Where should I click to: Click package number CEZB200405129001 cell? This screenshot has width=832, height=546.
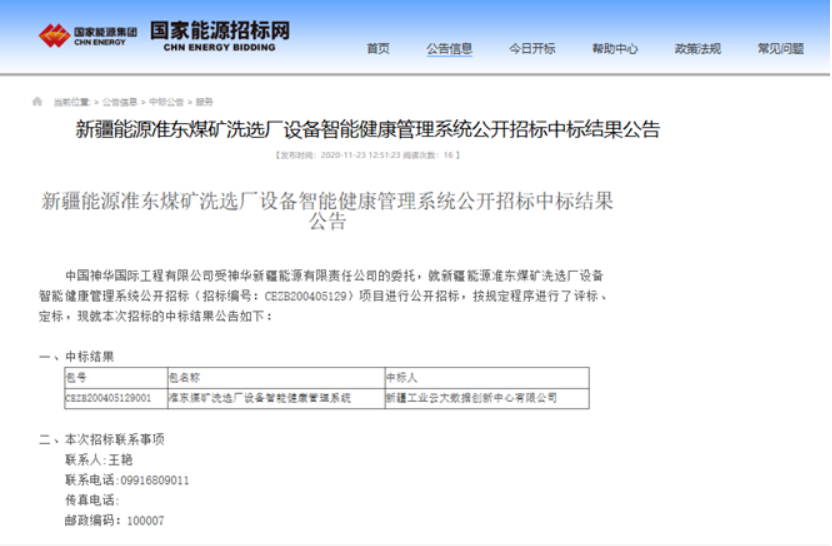tap(108, 398)
